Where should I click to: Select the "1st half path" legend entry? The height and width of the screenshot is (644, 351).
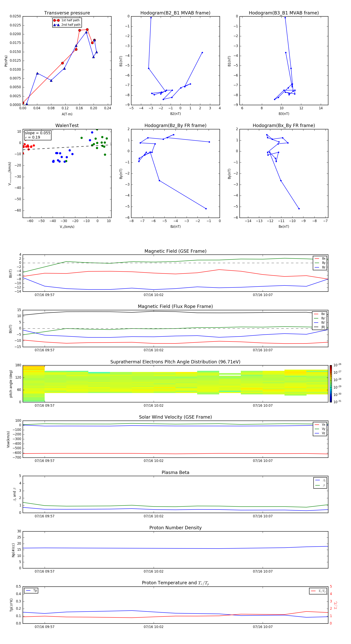tap(66, 20)
